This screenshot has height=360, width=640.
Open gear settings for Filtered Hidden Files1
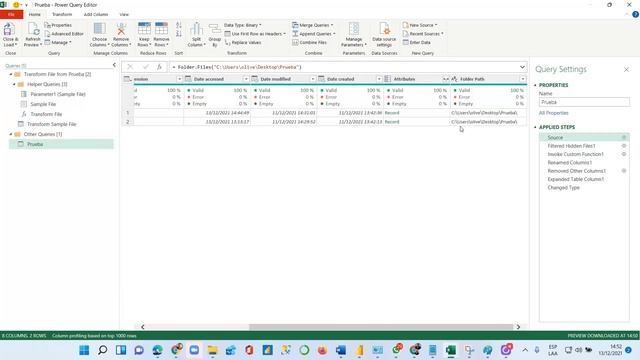624,146
